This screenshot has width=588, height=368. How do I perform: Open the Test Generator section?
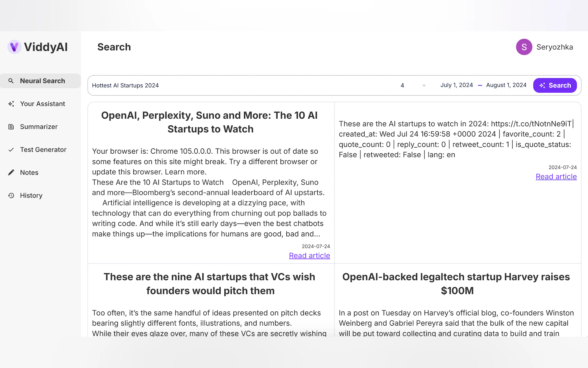[x=43, y=150]
